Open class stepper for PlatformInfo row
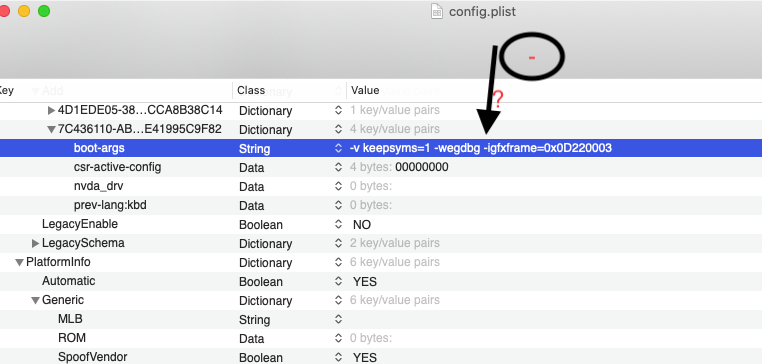Viewport: 762px width, 364px height. (x=338, y=262)
